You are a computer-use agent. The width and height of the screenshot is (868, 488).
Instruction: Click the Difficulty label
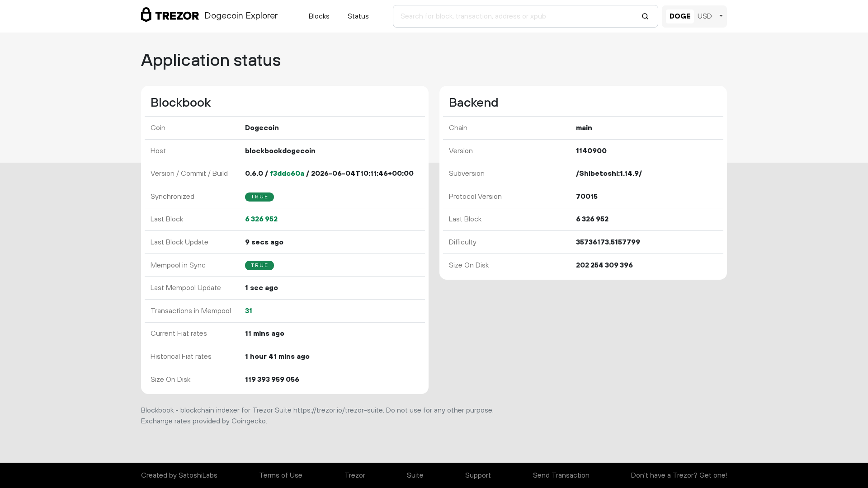(x=462, y=242)
